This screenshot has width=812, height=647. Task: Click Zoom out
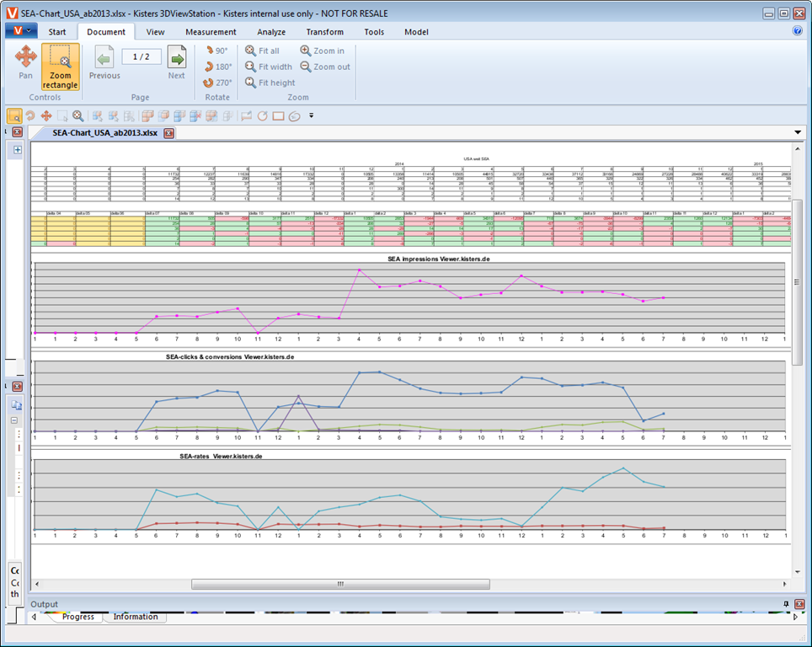325,67
